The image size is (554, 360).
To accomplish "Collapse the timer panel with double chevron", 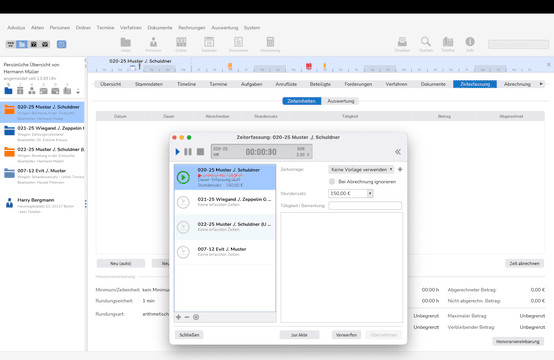I will 398,152.
